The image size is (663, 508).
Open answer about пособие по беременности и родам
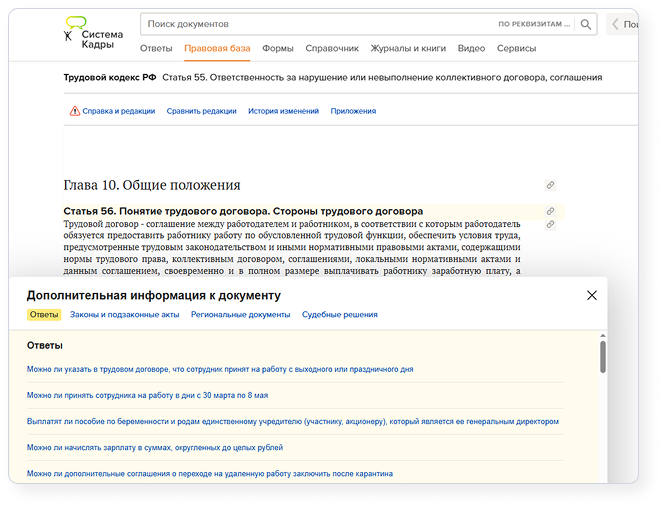(293, 421)
